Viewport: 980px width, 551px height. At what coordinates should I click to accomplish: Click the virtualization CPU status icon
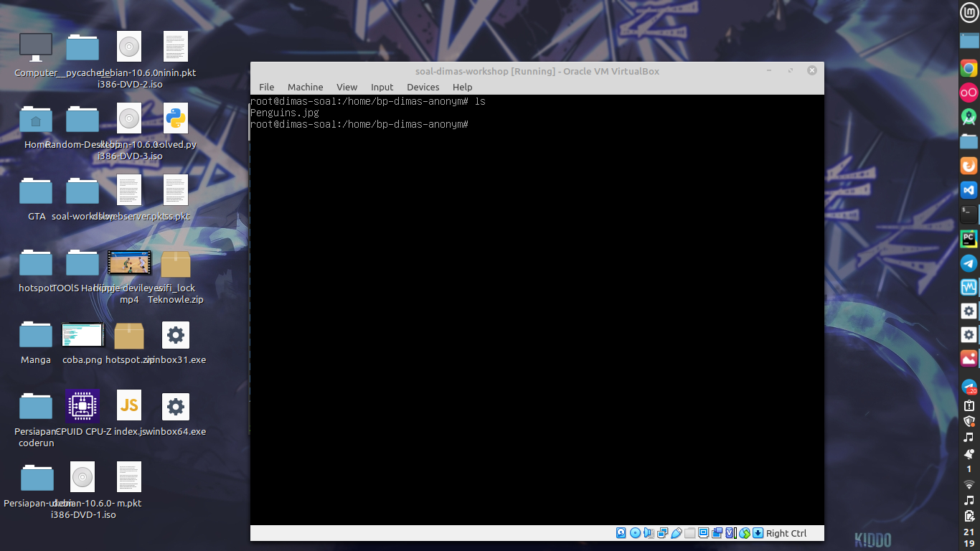point(730,533)
